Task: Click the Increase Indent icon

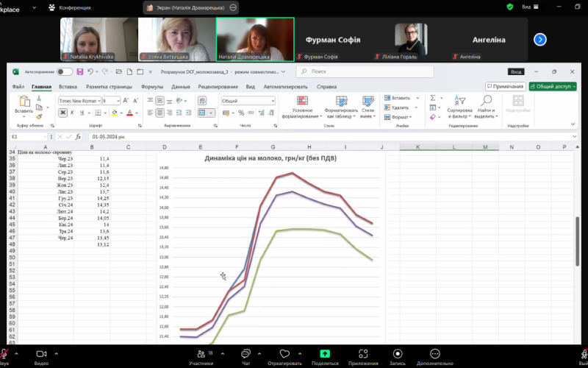Action: point(188,113)
